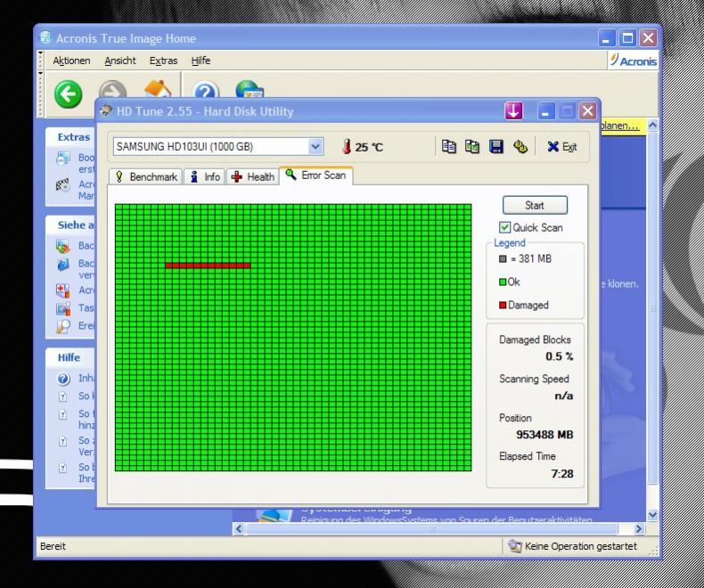Click Acronis horizontal scrollbar right arrow

tap(639, 528)
